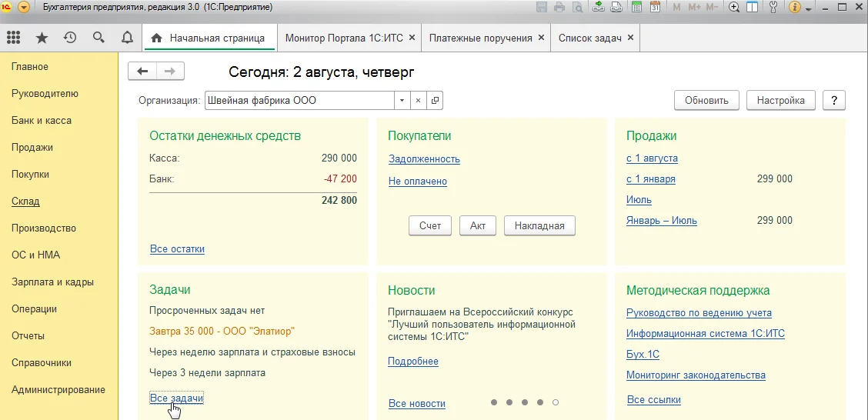868x420 pixels.
Task: Select the last news pagination dot
Action: point(556,402)
